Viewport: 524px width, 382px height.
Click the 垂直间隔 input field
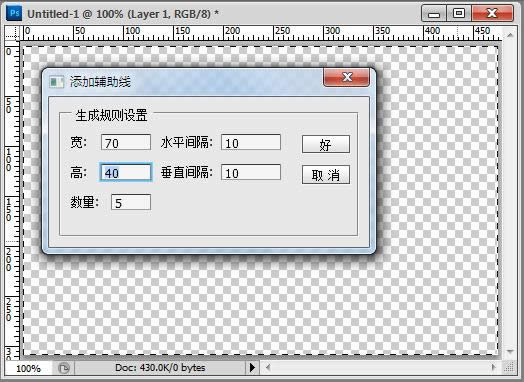click(x=251, y=172)
